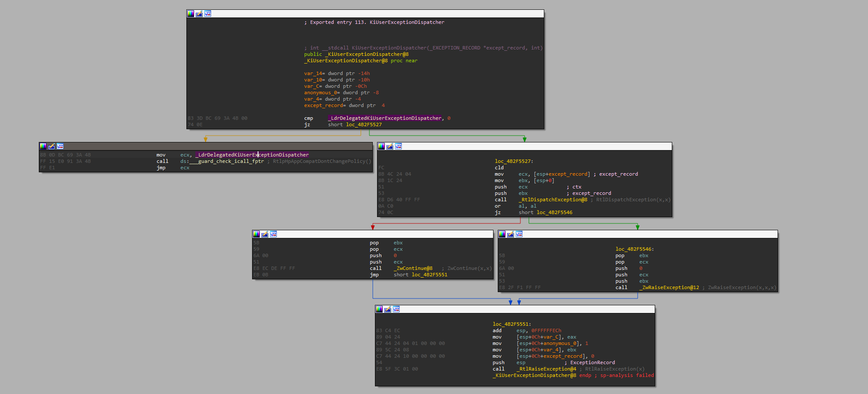Click 'add esp, 0FFFFFFECh' instruction

pos(527,330)
